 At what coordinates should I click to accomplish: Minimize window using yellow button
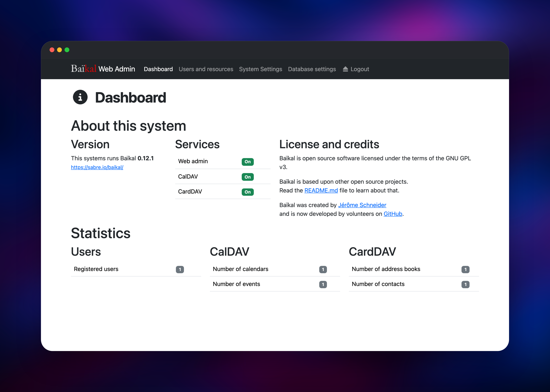click(59, 50)
